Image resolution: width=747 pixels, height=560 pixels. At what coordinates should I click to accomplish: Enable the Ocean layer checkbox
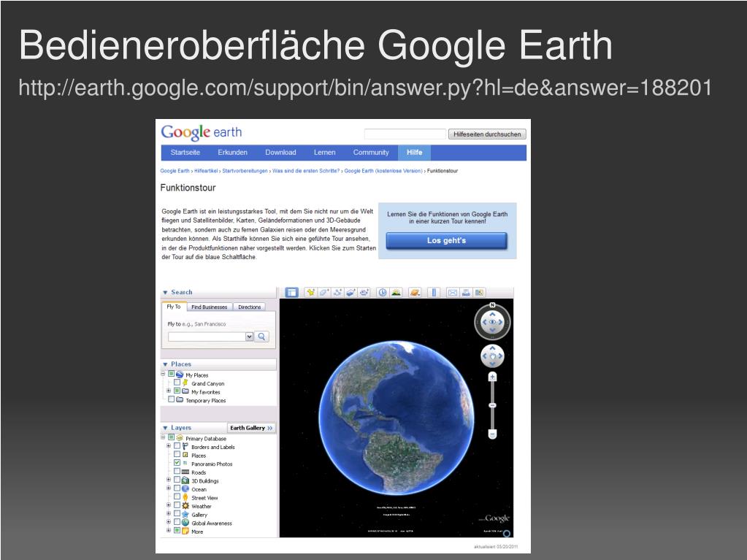177,488
